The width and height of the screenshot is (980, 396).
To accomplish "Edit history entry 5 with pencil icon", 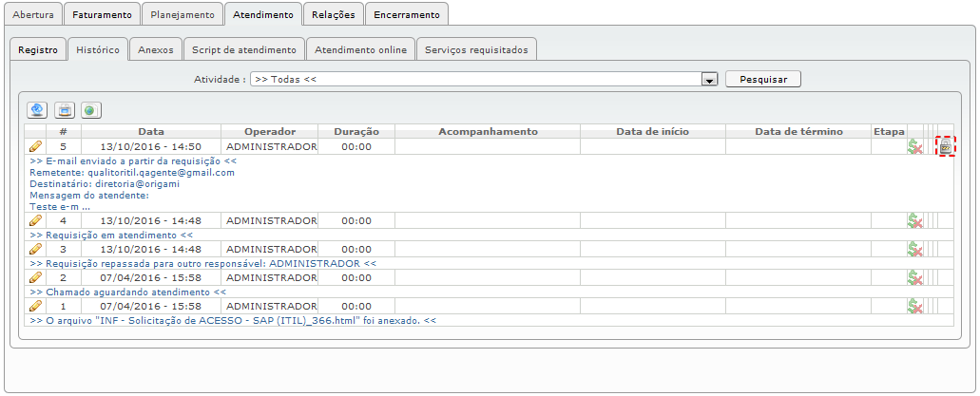I will (35, 147).
